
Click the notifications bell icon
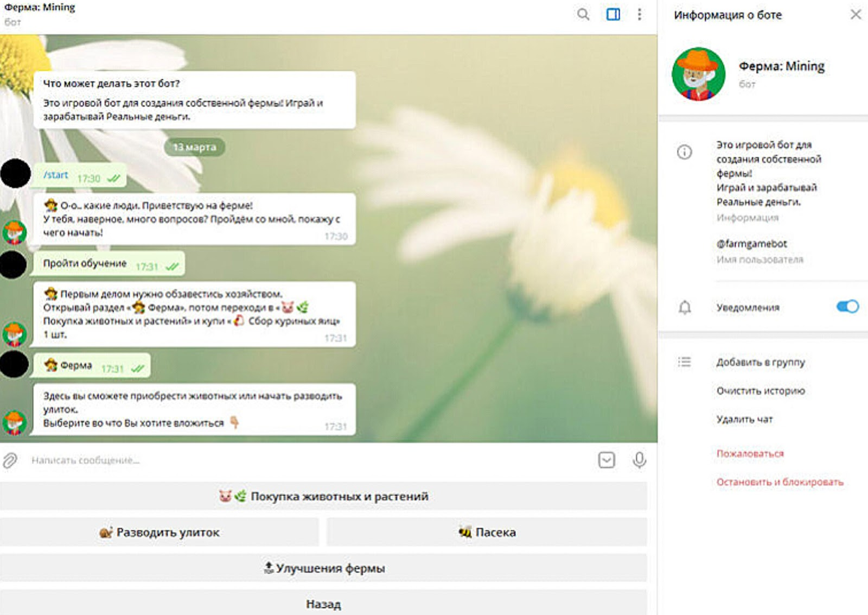[x=685, y=308]
